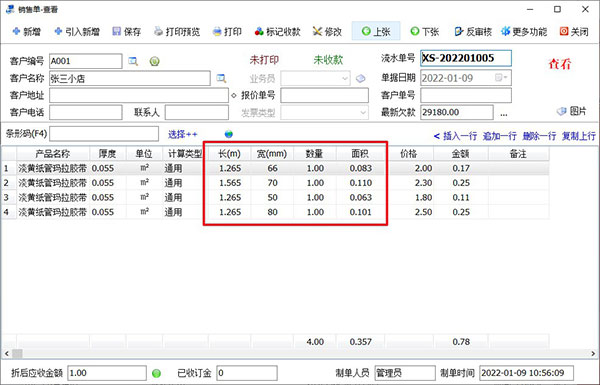Click the horizontal scrollbar right arrow
The height and width of the screenshot is (385, 600).
point(593,353)
